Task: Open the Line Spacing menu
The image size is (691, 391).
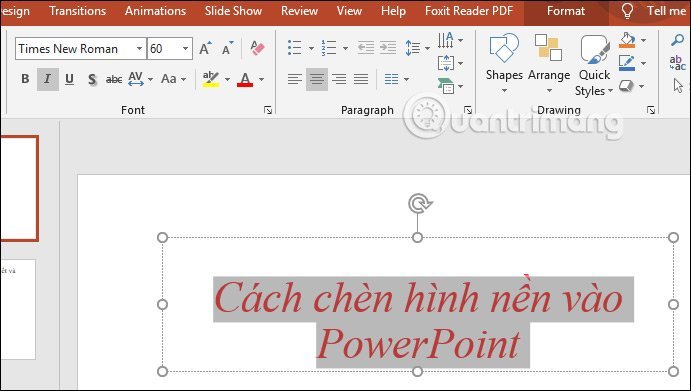Action: 416,48
